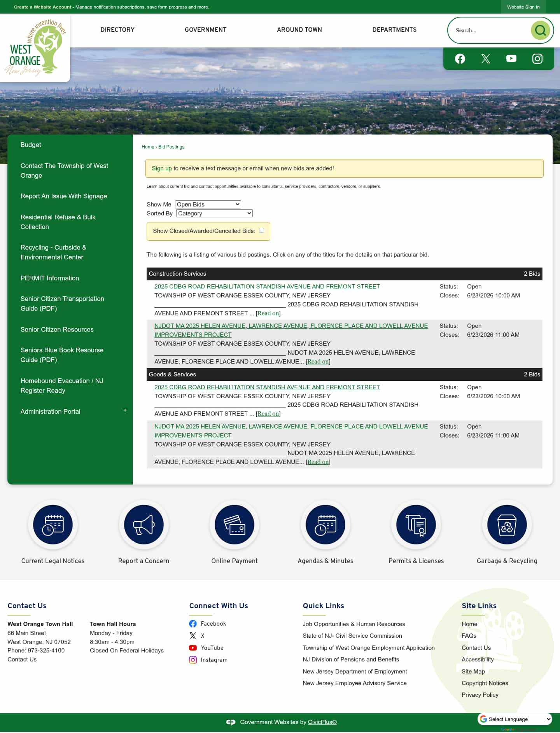Open the Around Town menu

[299, 30]
